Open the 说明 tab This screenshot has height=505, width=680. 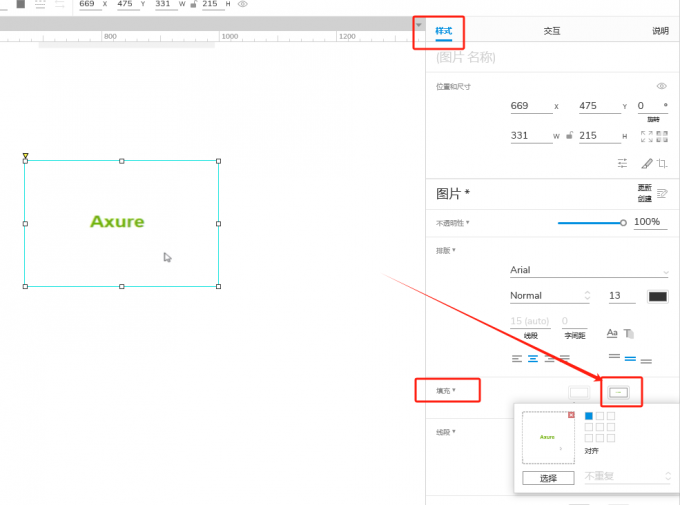pyautogui.click(x=660, y=31)
